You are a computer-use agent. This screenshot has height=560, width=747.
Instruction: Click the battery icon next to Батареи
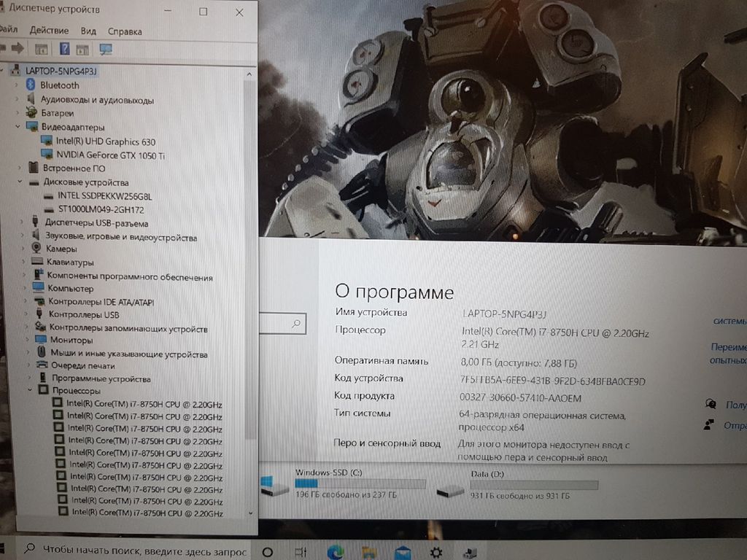[31, 112]
